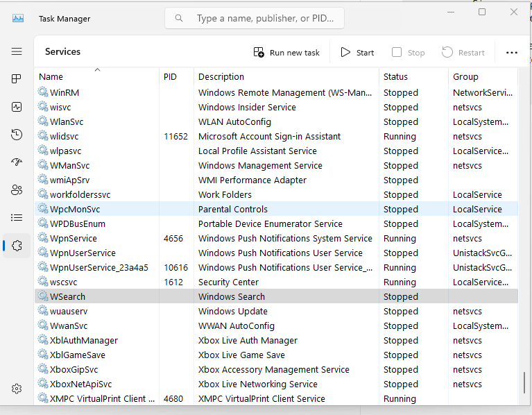Viewport: 532px width, 415px height.
Task: Sort services by Description column
Action: pos(286,77)
